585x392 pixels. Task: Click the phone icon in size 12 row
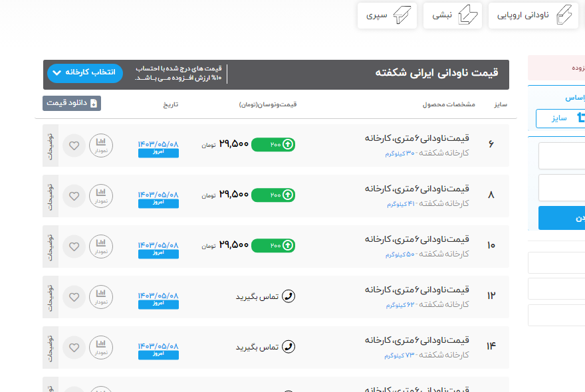(x=289, y=296)
